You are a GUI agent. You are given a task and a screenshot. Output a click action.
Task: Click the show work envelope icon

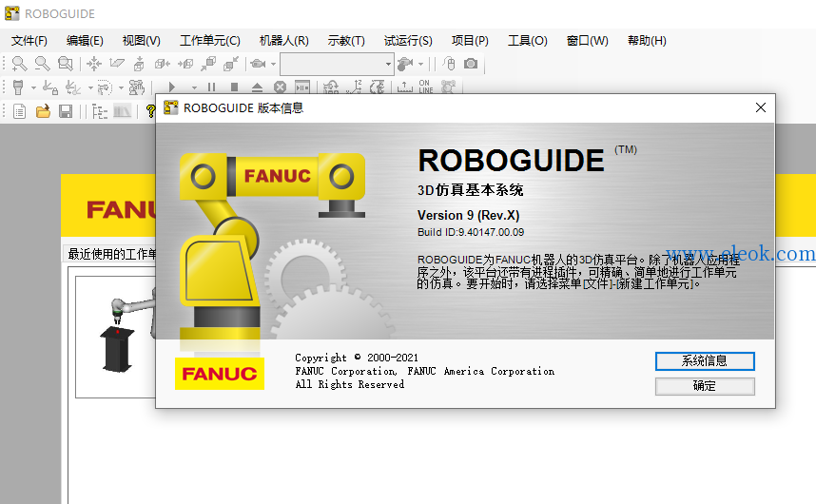point(105,87)
